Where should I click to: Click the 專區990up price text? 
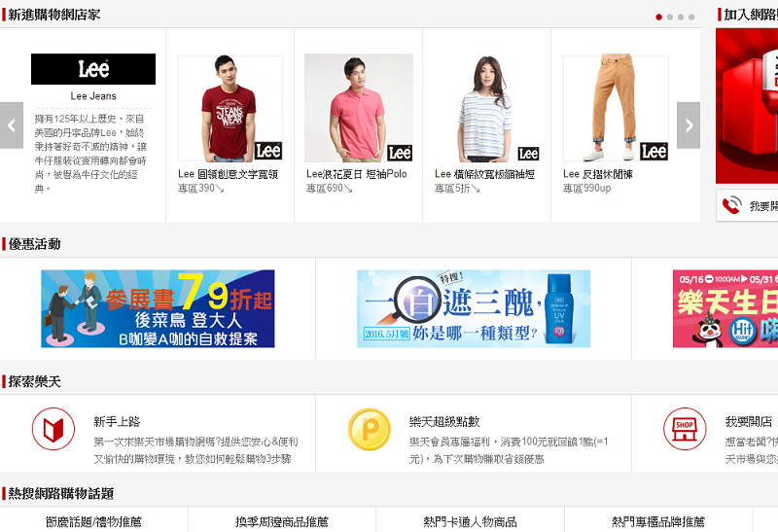coord(587,188)
